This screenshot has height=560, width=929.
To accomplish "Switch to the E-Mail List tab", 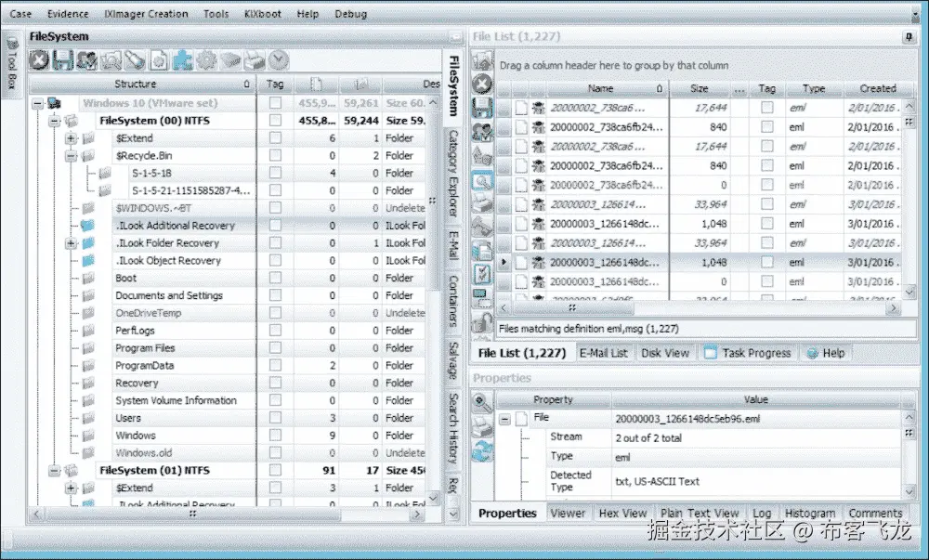I will [603, 353].
